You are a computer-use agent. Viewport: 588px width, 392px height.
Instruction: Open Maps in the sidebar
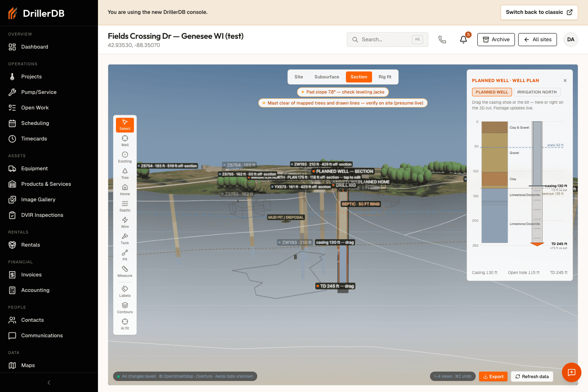[49, 365]
